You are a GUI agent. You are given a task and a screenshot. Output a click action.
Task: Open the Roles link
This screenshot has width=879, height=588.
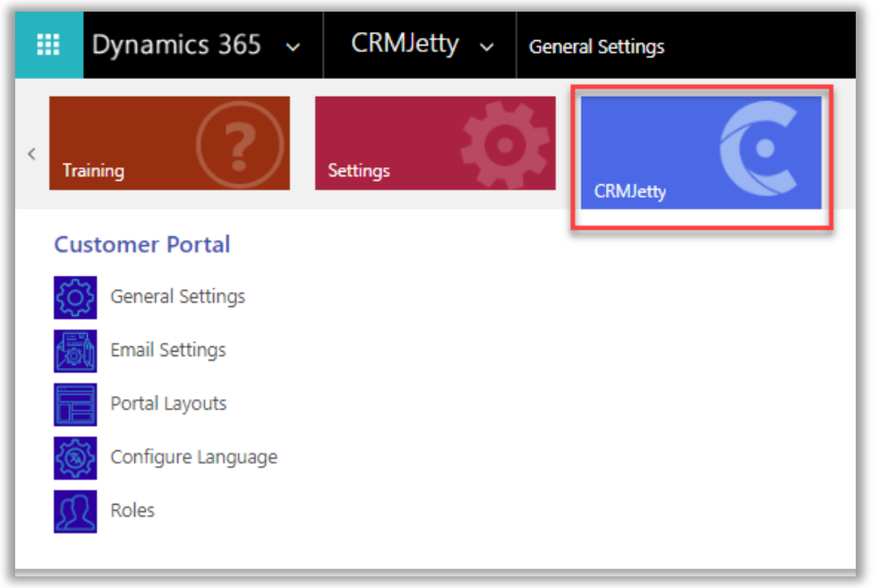pos(132,511)
